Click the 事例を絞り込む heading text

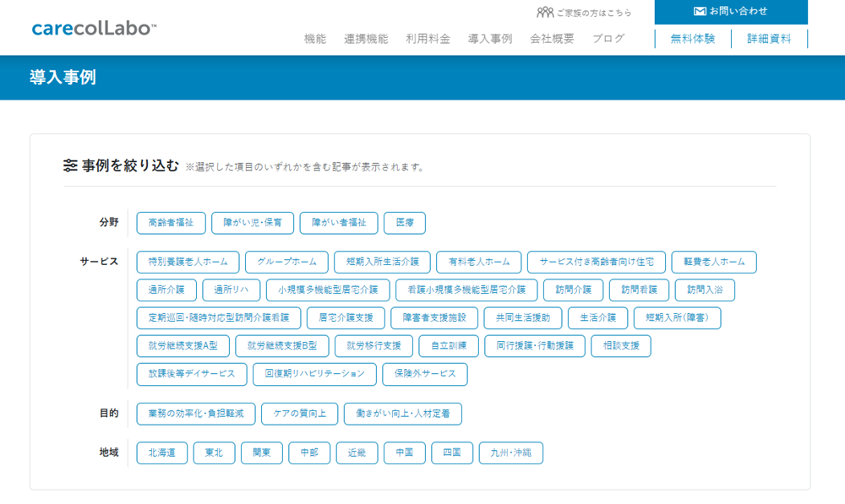click(130, 165)
